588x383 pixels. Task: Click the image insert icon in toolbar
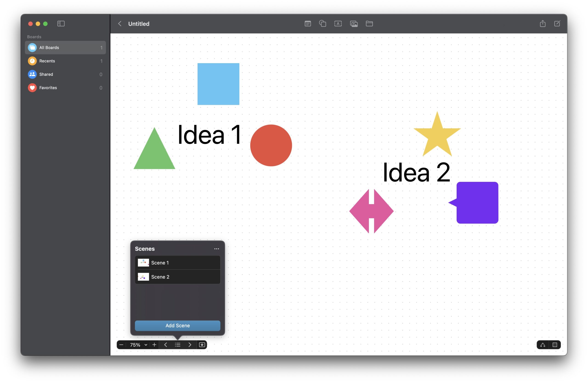click(x=354, y=24)
